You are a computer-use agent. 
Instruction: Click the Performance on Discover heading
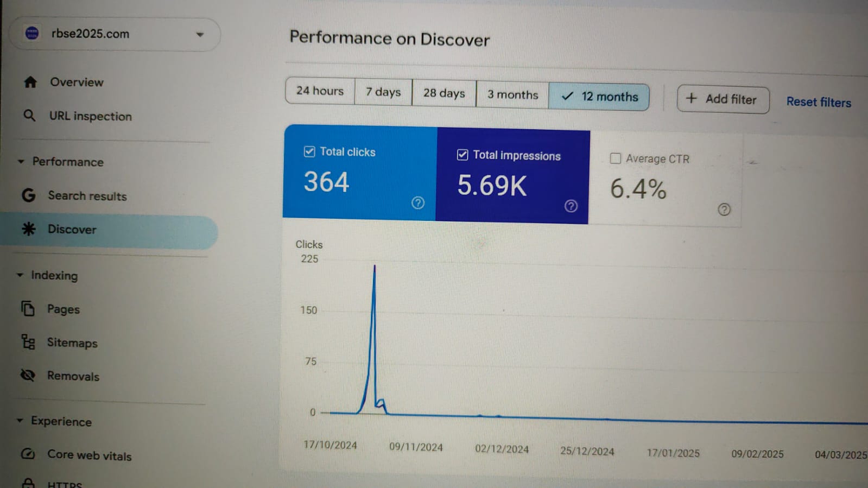click(x=389, y=38)
